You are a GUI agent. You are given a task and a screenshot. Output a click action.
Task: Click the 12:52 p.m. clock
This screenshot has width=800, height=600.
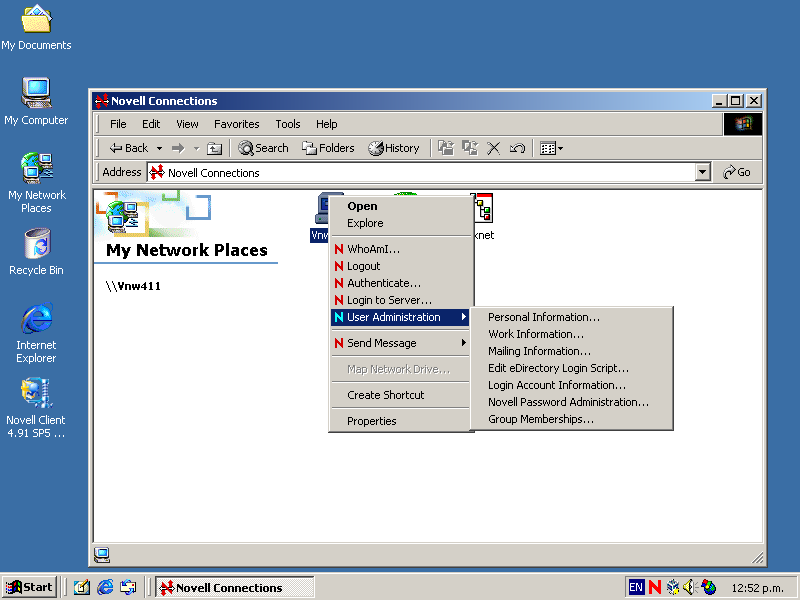point(757,588)
